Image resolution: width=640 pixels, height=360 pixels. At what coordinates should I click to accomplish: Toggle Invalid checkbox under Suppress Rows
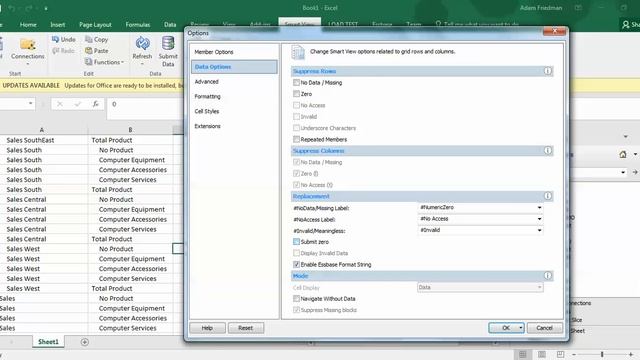pyautogui.click(x=296, y=117)
